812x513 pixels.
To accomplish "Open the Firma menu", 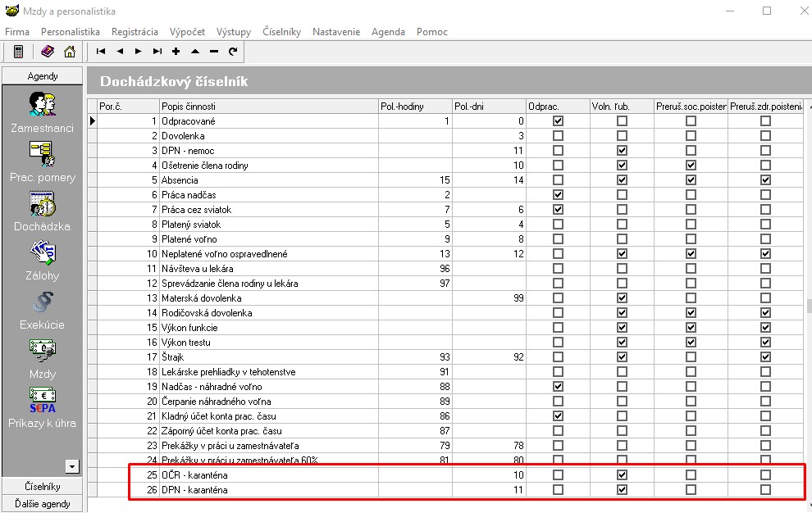I will click(17, 32).
